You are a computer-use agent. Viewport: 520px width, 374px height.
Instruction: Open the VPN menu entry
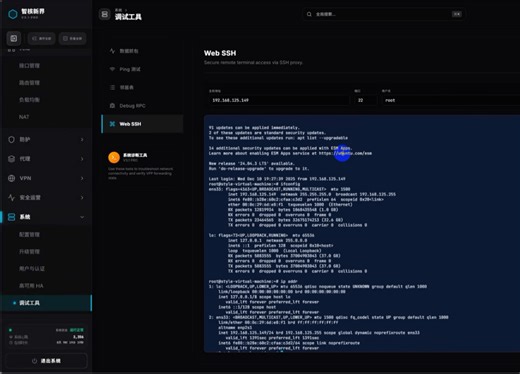coord(47,178)
